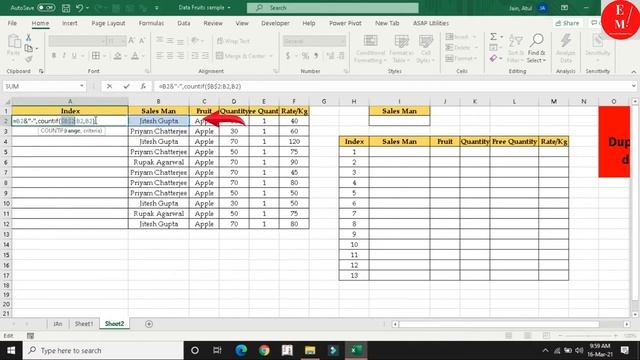Click the New Sheet plus icon

149,324
